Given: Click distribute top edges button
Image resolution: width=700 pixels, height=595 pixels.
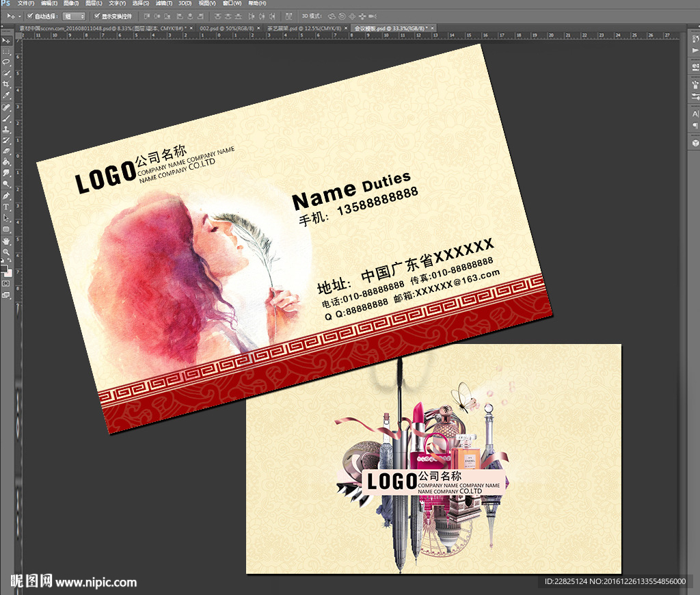Looking at the screenshot, I should point(218,16).
